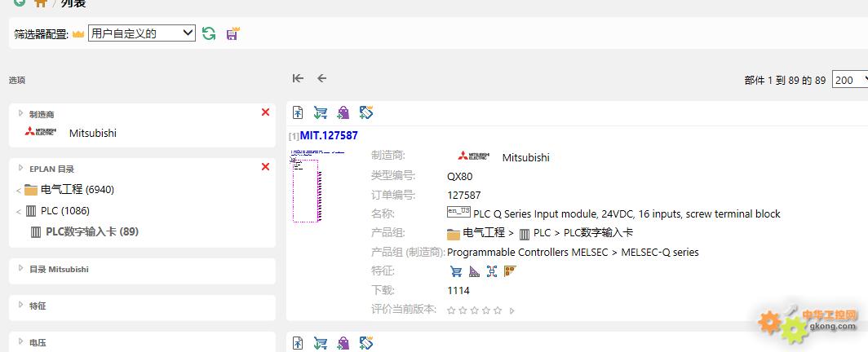The image size is (868, 352).
Task: Click the crown icon beside 筛选器配置
Action: tap(78, 34)
